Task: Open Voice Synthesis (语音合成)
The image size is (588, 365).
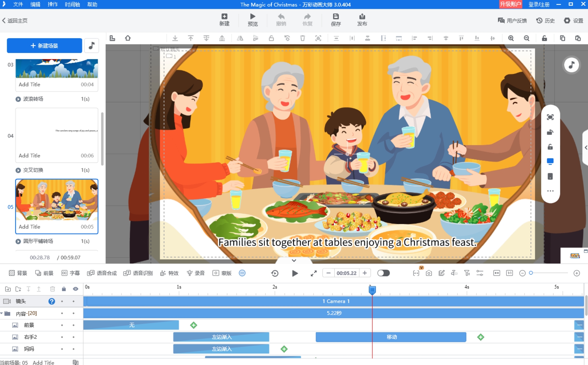Action: [x=102, y=273]
